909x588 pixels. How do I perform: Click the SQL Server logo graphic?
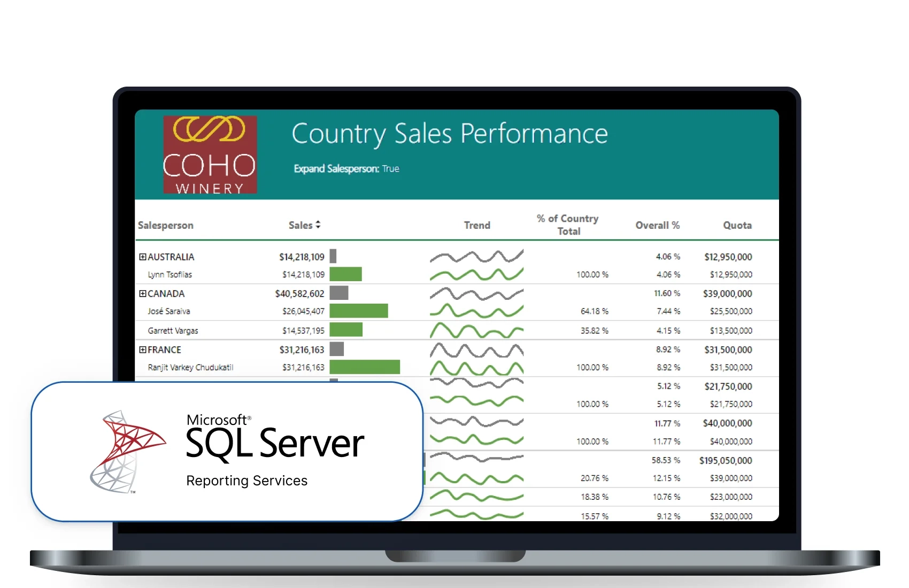click(x=127, y=452)
